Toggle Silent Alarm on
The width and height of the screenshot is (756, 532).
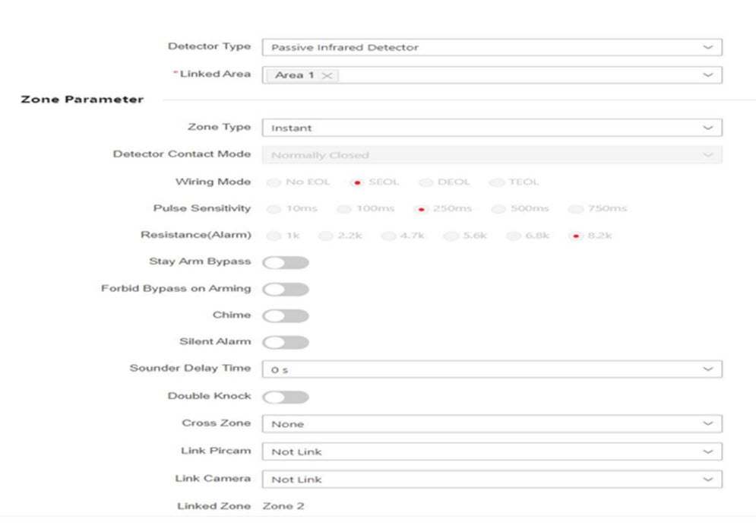[x=286, y=343]
